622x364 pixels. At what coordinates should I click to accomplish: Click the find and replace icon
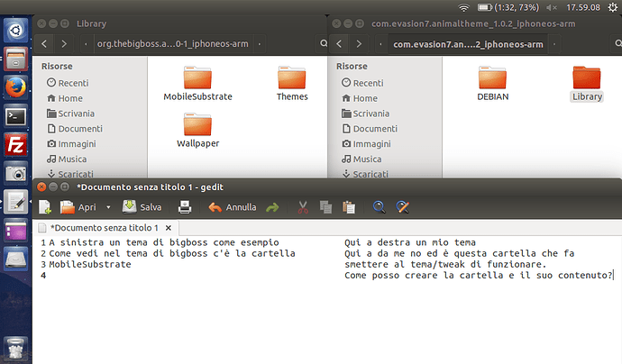[403, 207]
